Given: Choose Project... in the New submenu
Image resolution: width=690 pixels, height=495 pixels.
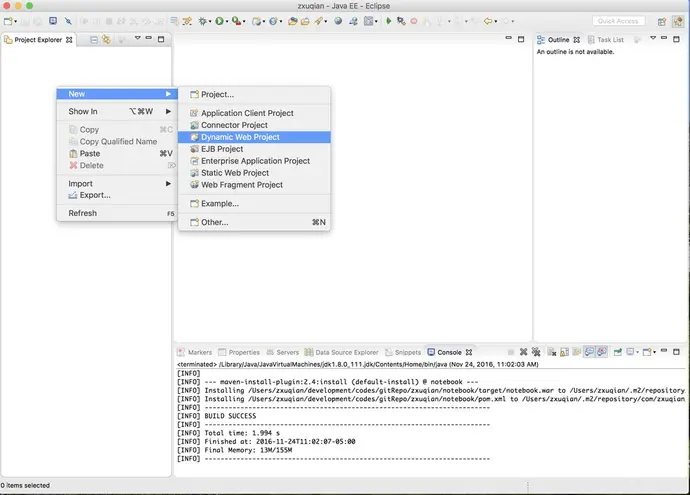Looking at the screenshot, I should tap(254, 94).
